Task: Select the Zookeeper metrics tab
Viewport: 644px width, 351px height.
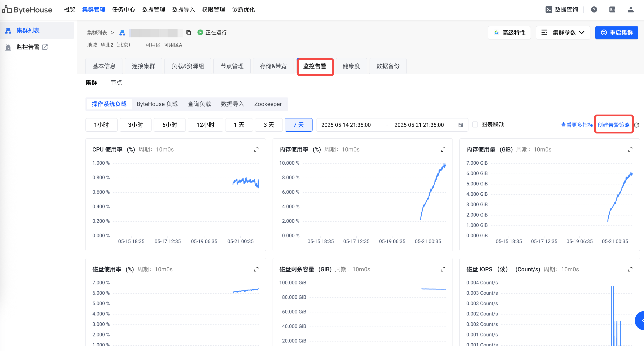Action: [x=268, y=104]
